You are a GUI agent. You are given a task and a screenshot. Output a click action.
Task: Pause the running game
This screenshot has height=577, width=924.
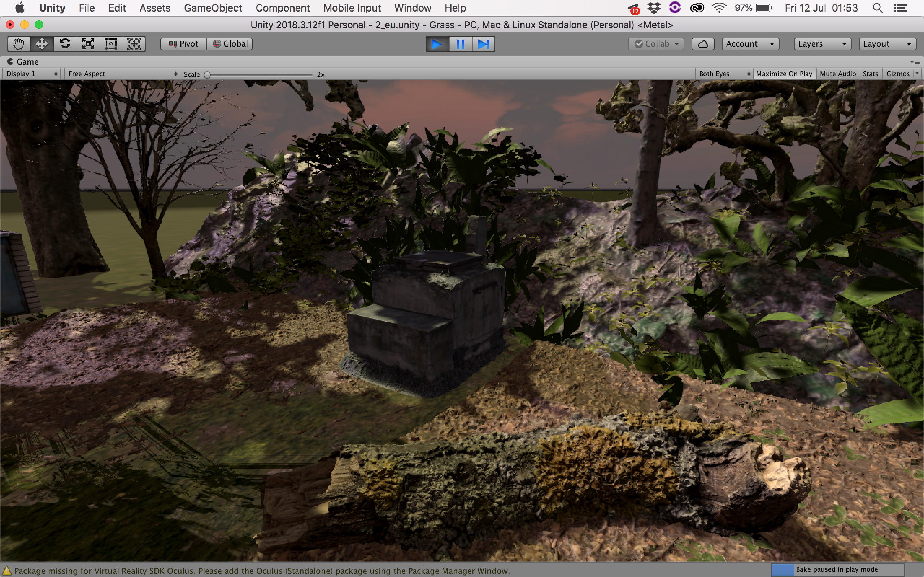coord(461,44)
